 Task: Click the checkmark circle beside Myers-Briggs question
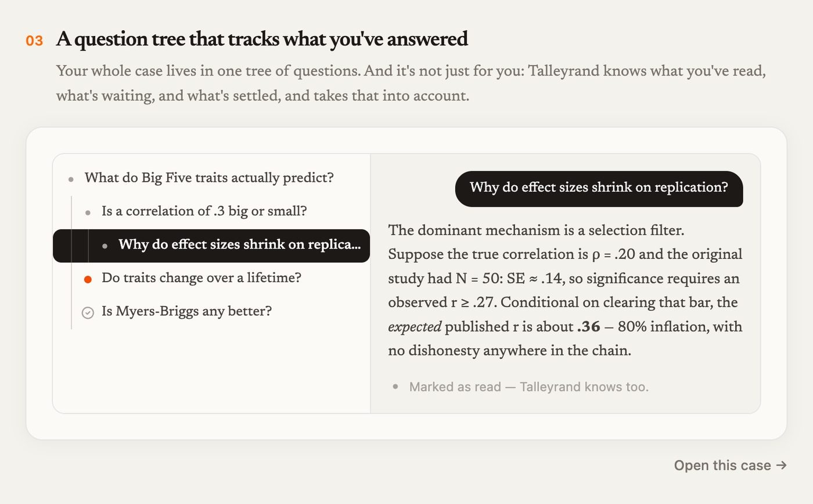(x=88, y=313)
